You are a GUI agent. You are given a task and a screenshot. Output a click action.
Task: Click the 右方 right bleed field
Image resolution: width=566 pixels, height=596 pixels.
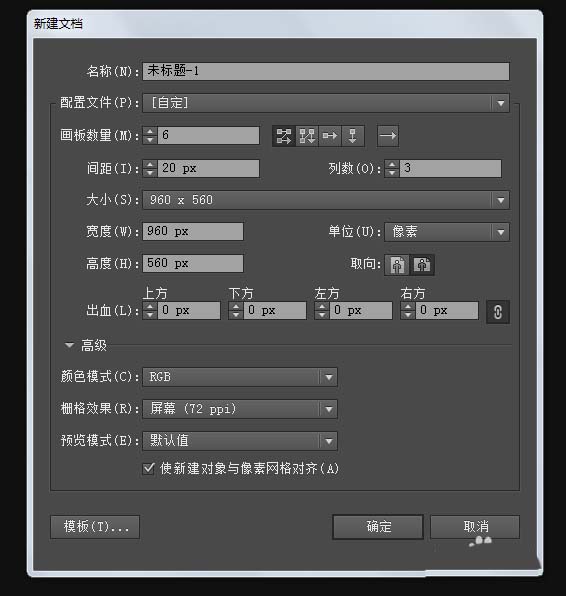(x=447, y=311)
